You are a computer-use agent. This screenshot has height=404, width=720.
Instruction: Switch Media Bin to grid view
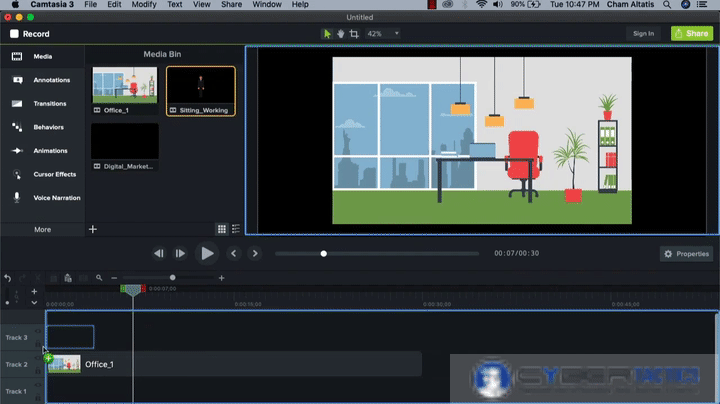(222, 229)
